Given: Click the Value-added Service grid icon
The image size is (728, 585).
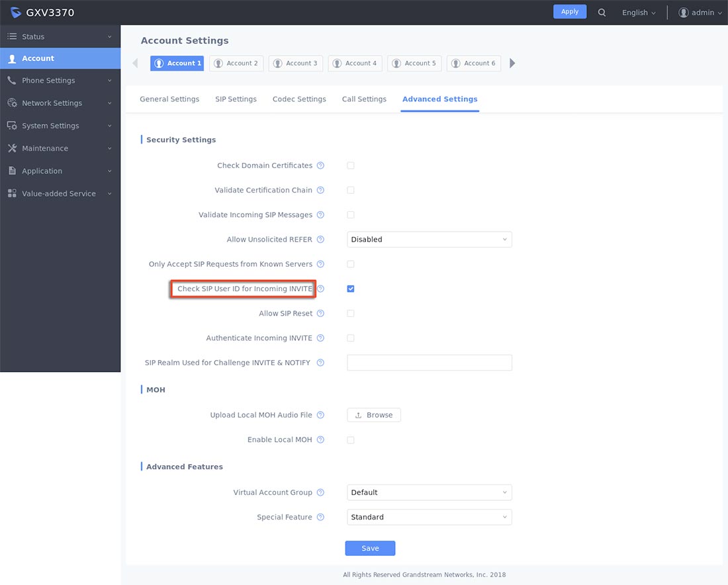Looking at the screenshot, I should (12, 194).
